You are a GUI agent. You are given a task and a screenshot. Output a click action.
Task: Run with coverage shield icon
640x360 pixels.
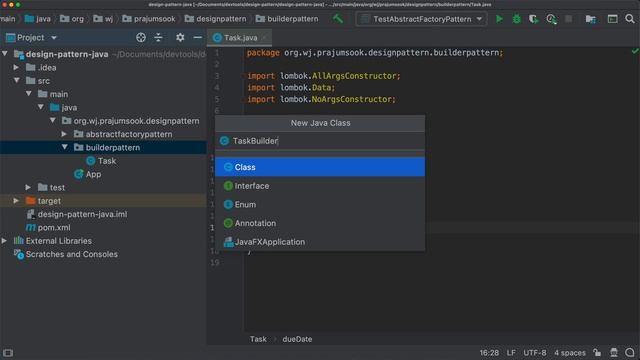[533, 19]
